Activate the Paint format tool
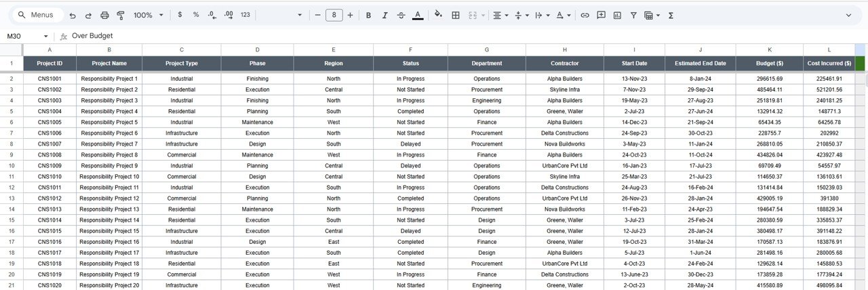 tap(121, 15)
